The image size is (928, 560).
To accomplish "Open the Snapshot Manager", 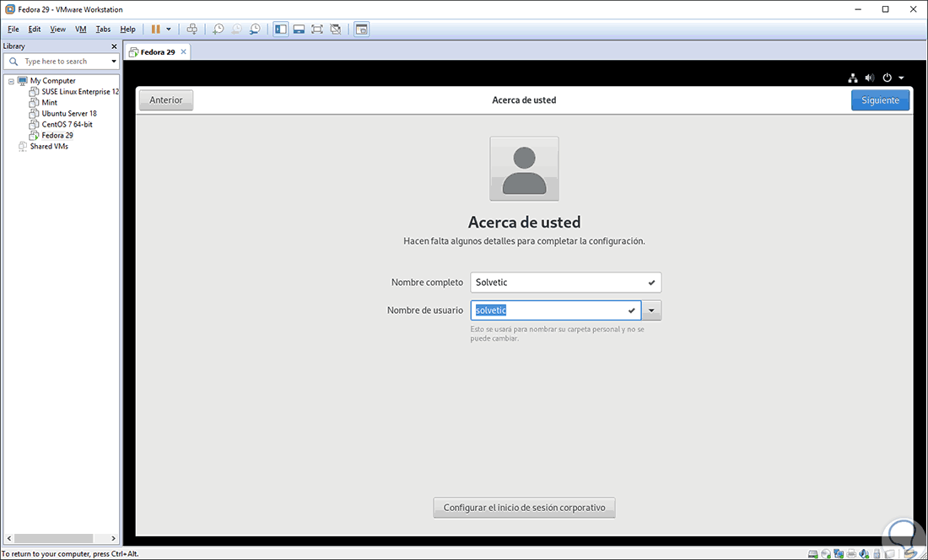I will point(255,29).
